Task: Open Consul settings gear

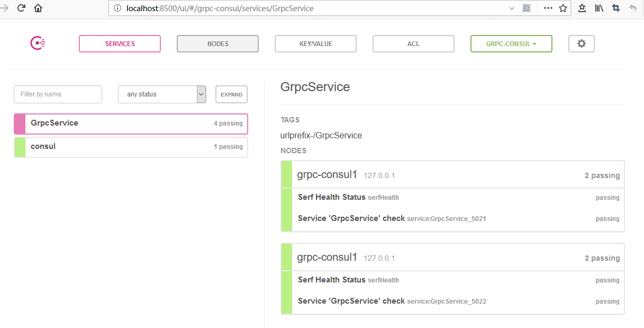Action: [x=582, y=43]
